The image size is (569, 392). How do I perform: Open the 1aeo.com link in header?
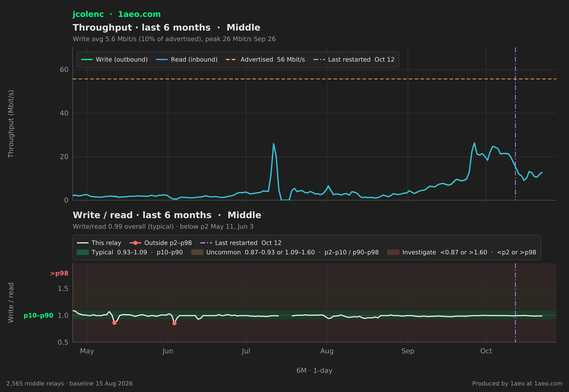pos(139,14)
